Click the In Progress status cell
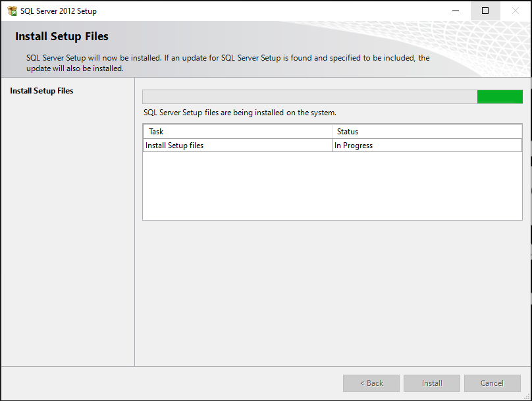The height and width of the screenshot is (401, 532). (x=427, y=146)
